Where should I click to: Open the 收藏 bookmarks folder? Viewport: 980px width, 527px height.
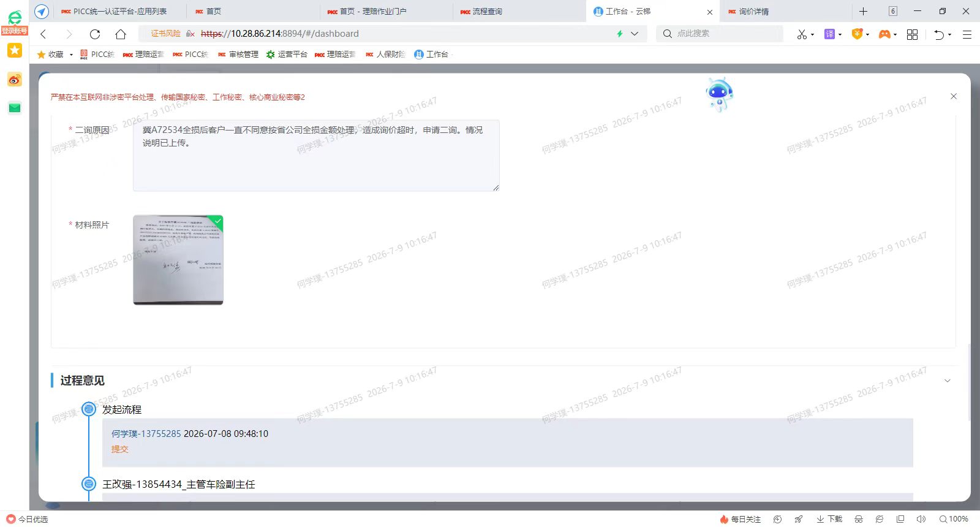(50, 55)
